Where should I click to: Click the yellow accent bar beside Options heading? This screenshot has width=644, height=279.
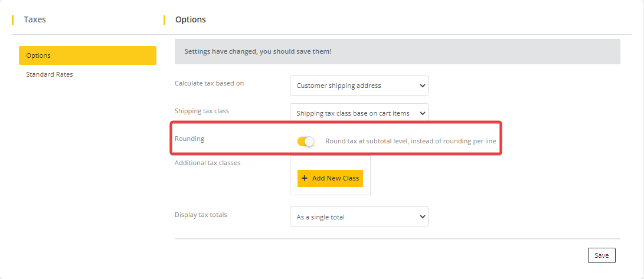click(164, 19)
